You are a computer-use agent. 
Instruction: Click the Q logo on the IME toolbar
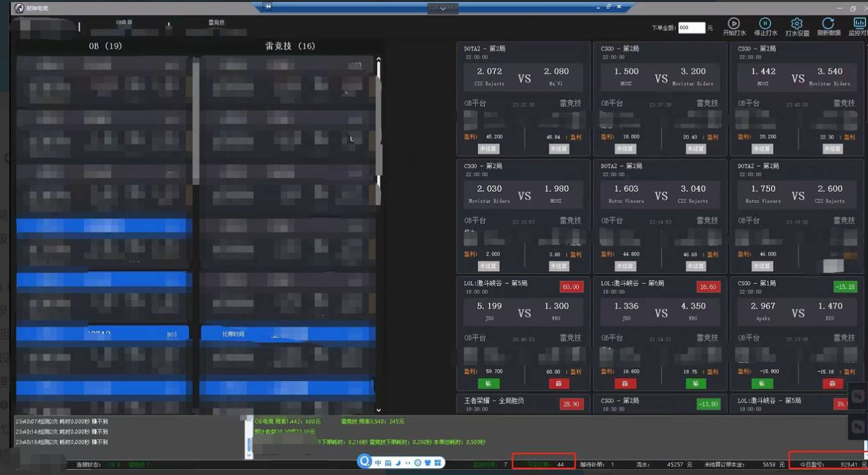coord(366,462)
